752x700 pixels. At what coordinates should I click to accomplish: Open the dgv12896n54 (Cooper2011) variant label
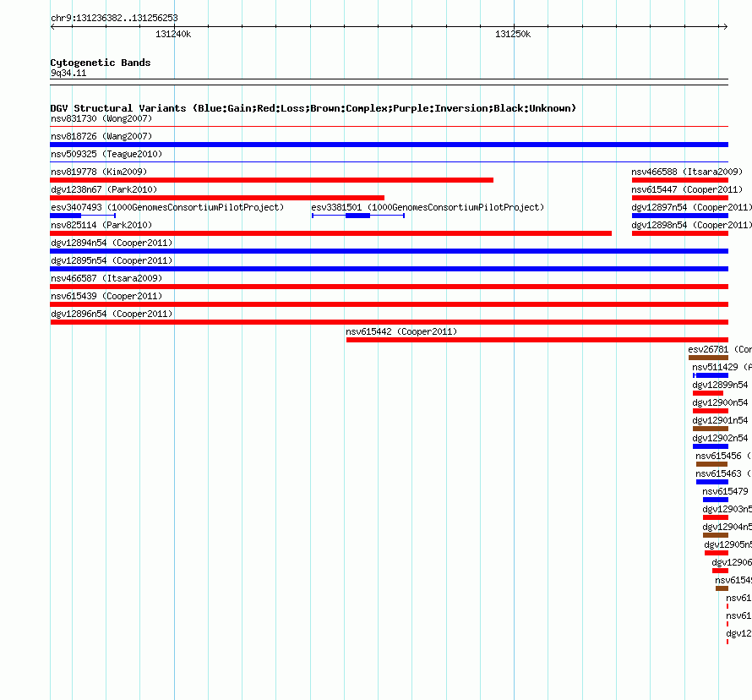point(112,314)
